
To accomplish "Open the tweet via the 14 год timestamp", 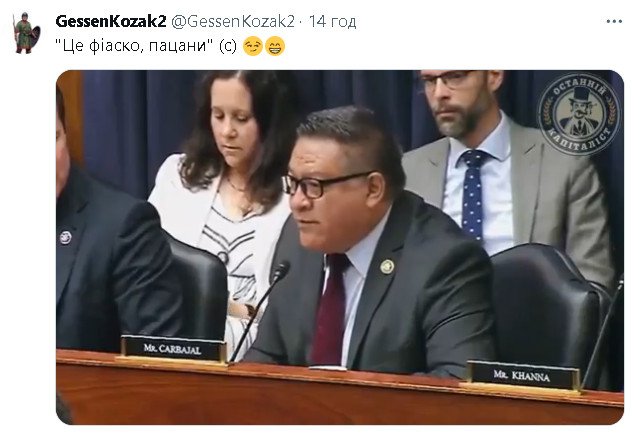I will tap(332, 21).
